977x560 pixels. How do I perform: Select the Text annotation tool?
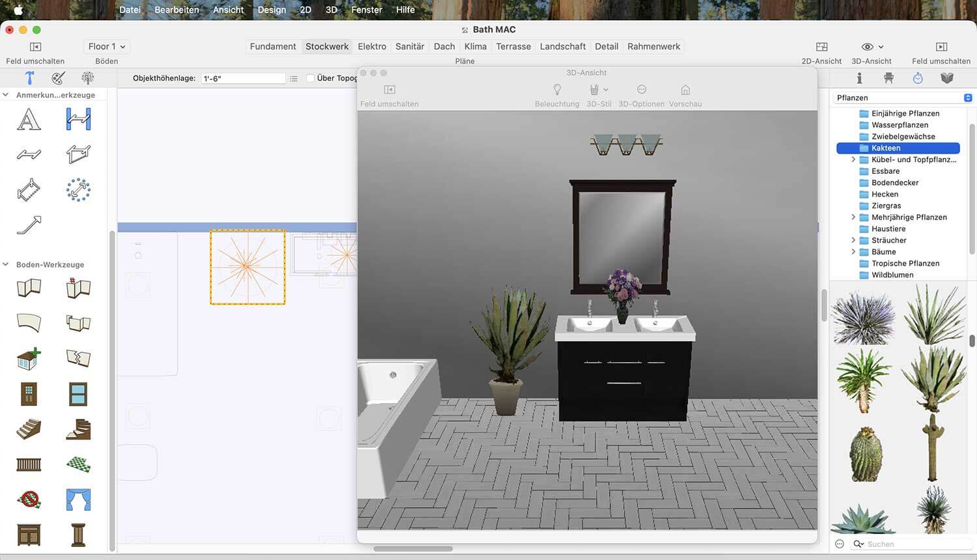[28, 119]
